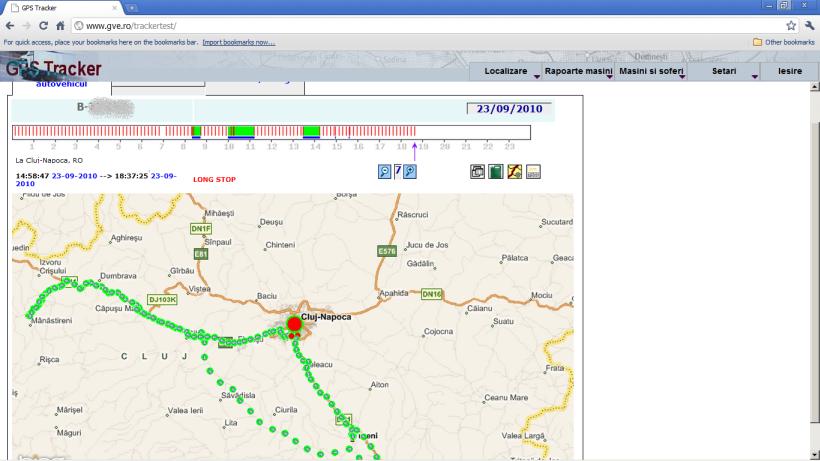Click the overlapping windows icon above map

pyautogui.click(x=479, y=172)
